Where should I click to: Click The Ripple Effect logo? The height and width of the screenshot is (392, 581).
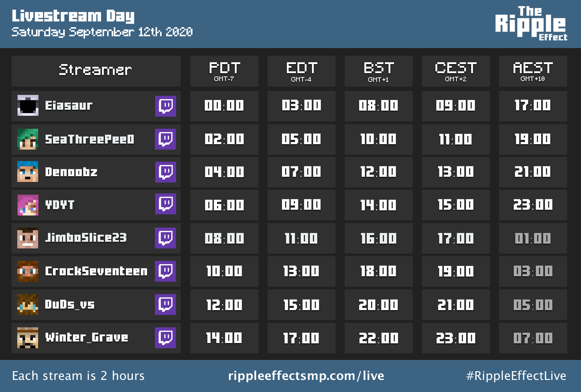click(531, 24)
